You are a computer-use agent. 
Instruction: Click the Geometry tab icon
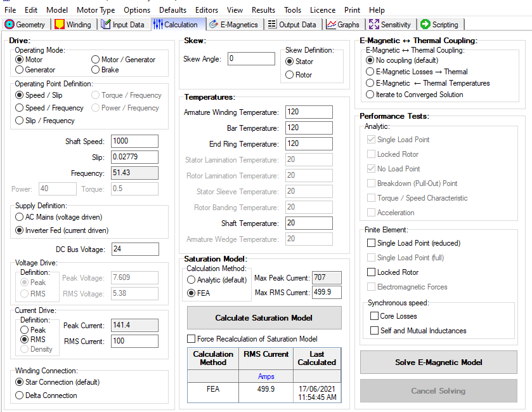[x=10, y=25]
